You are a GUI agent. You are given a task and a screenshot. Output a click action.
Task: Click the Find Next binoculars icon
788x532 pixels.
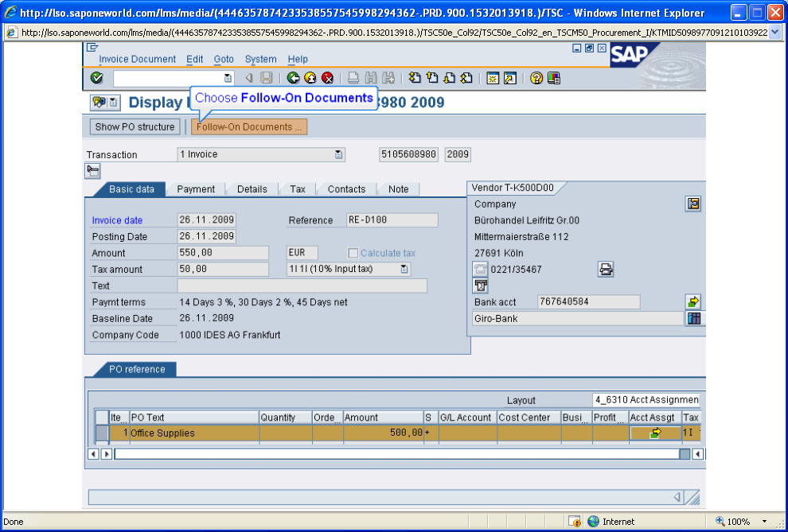point(388,78)
